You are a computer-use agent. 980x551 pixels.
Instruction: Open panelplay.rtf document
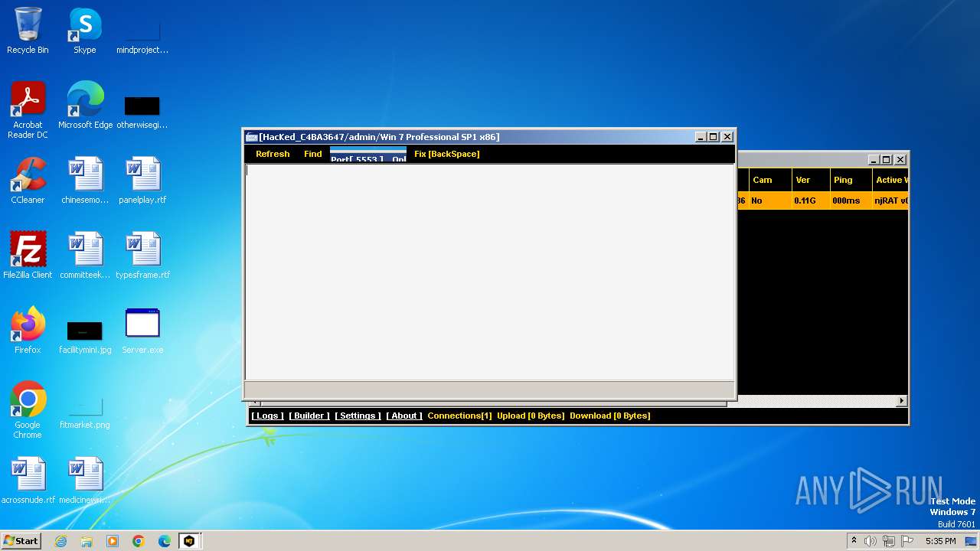(142, 180)
